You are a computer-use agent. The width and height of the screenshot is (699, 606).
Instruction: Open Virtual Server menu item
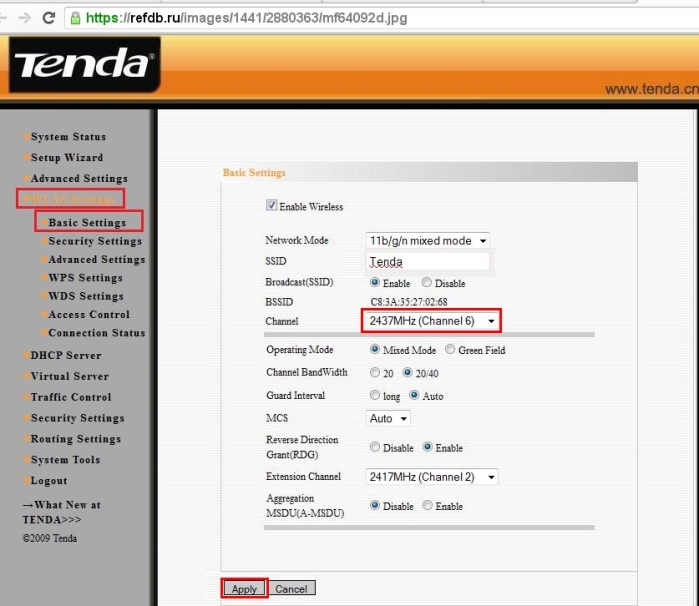pos(70,376)
